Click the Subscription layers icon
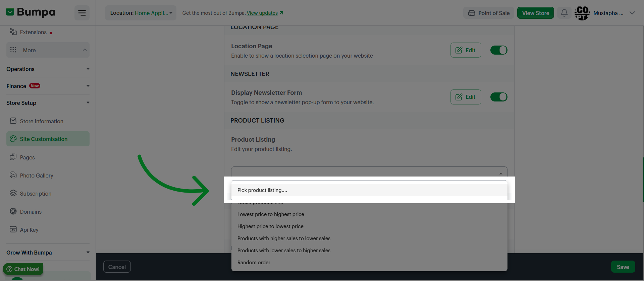 (13, 193)
